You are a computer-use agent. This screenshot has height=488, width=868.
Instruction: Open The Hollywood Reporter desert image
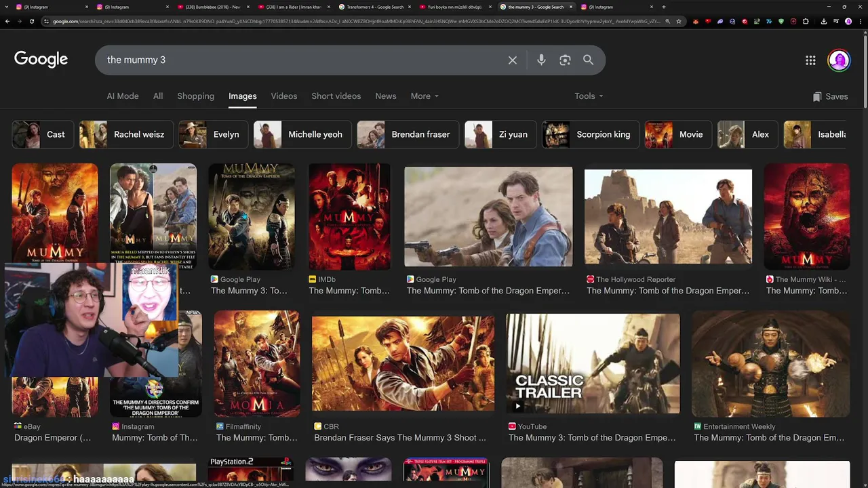coord(668,216)
